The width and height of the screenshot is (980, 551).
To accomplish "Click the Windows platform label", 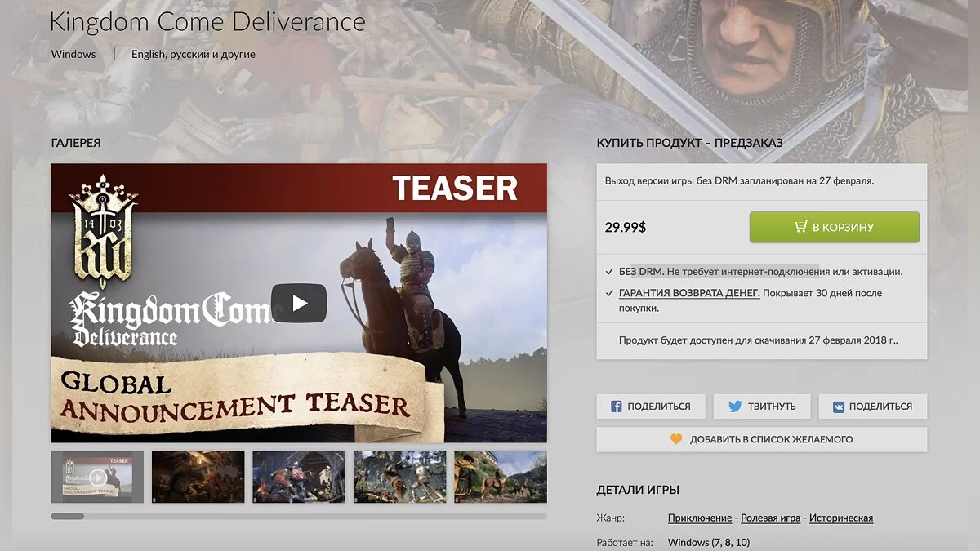I will pyautogui.click(x=73, y=55).
